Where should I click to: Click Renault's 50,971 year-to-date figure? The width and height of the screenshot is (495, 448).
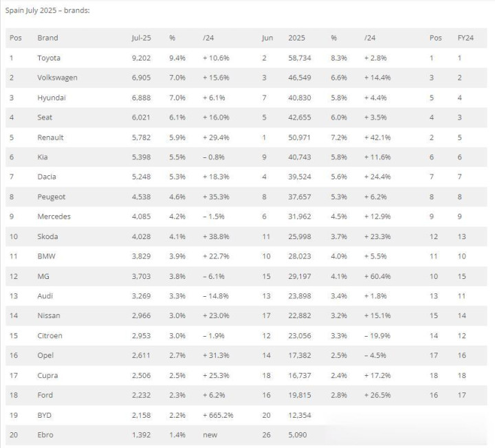[300, 137]
